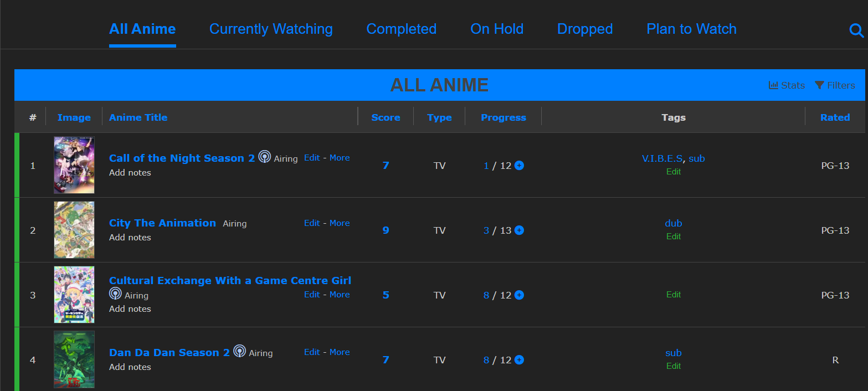Edit tags for Cultural Exchange With a Game Centre Girl
Image resolution: width=868 pixels, height=391 pixels.
tap(673, 295)
